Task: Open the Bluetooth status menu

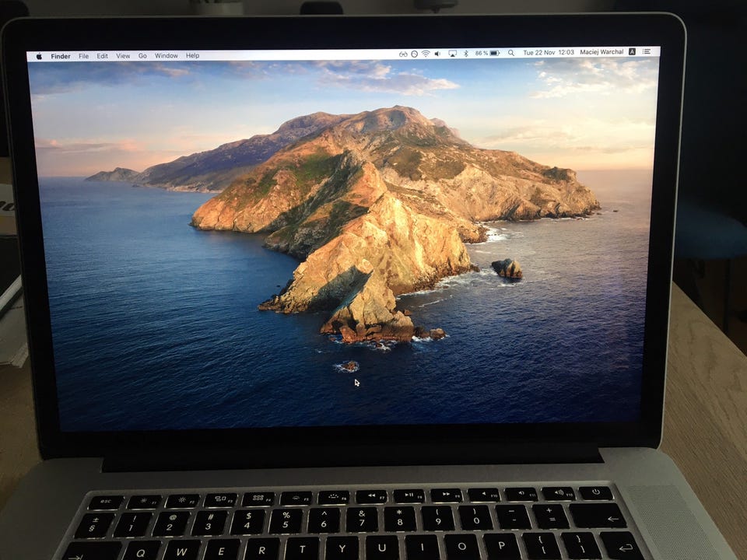Action: (x=466, y=54)
